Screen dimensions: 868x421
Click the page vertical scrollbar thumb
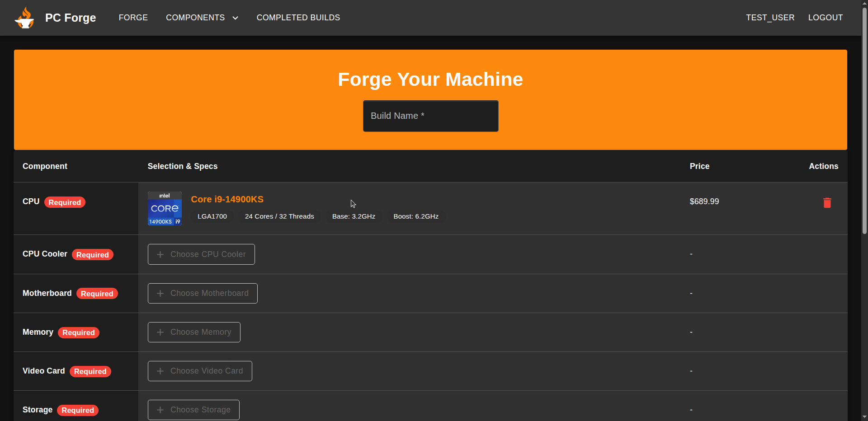(x=864, y=117)
